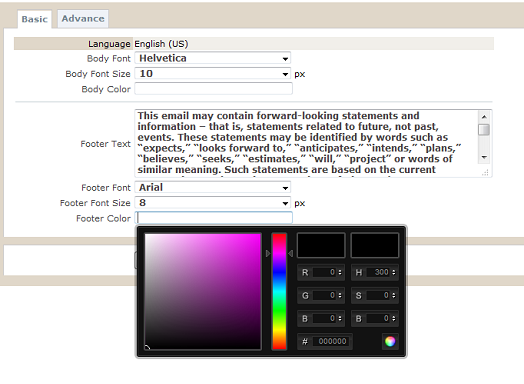Click the H value stepper arrows

pyautogui.click(x=394, y=272)
